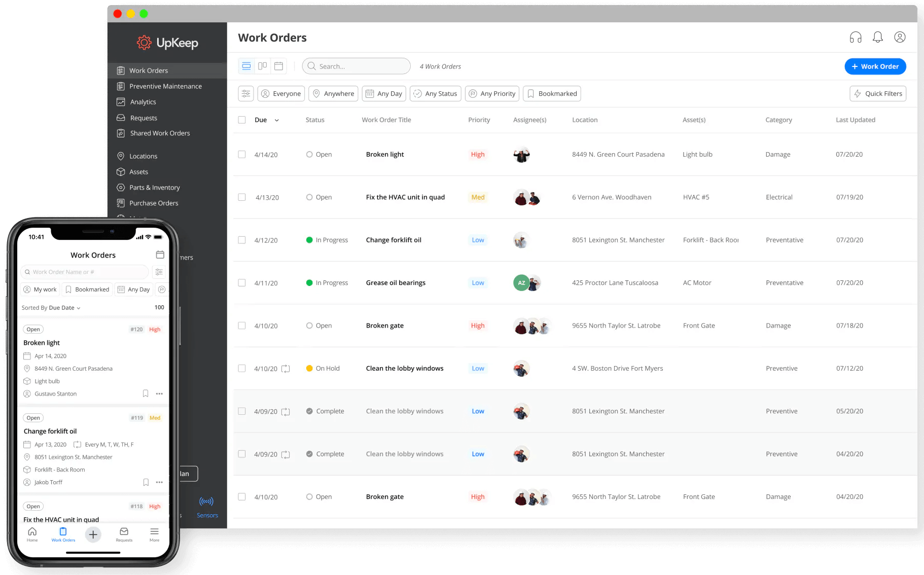This screenshot has width=924, height=575.
Task: Tap more options on Change forklift oil card
Action: pyautogui.click(x=159, y=482)
